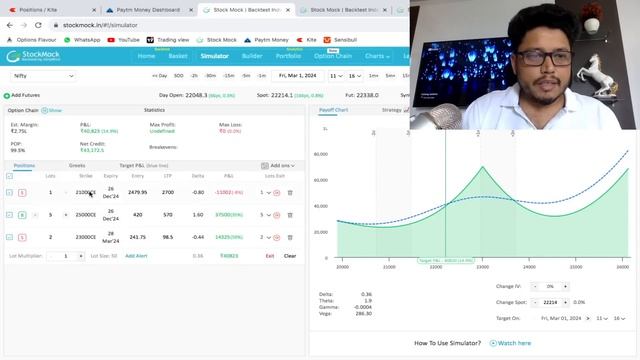
Task: Open the Portfolio nav item
Action: (288, 56)
